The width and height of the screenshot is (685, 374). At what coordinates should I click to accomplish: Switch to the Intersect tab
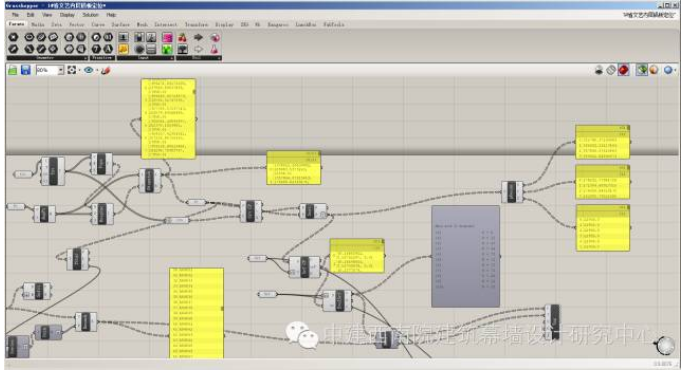(x=166, y=25)
